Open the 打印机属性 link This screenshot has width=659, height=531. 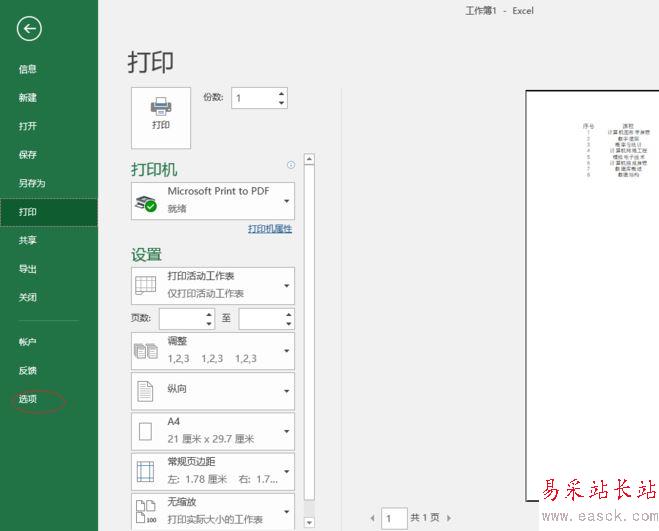270,229
